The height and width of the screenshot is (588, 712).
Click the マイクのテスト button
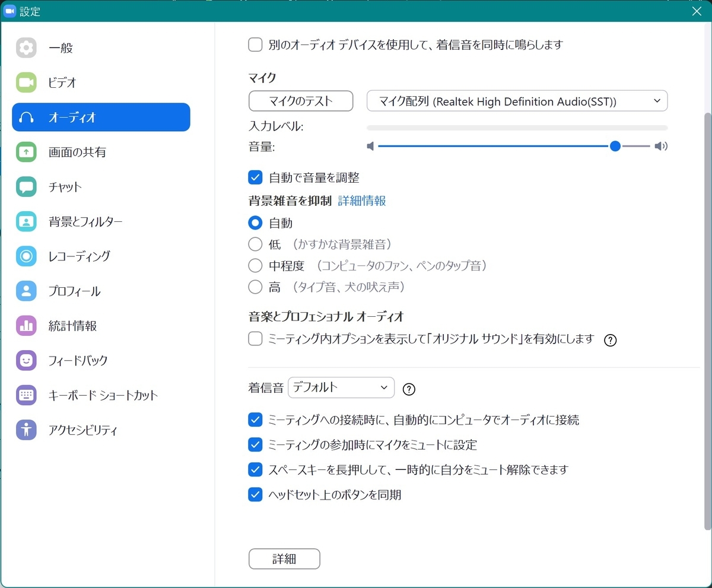coord(300,101)
